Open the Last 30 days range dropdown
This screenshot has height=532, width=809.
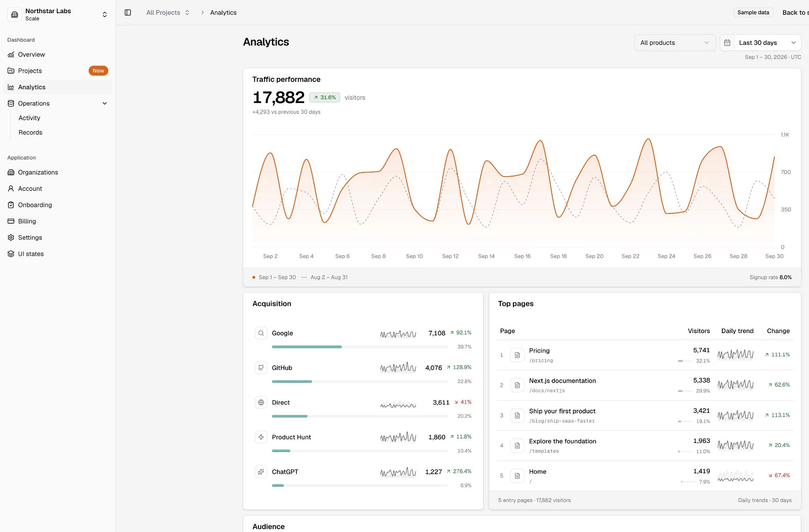click(767, 43)
